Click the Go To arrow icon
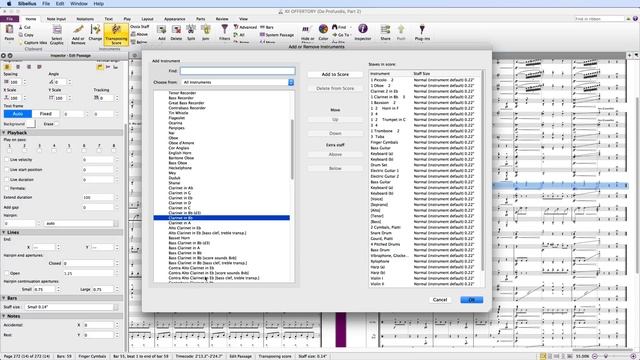 point(334,35)
